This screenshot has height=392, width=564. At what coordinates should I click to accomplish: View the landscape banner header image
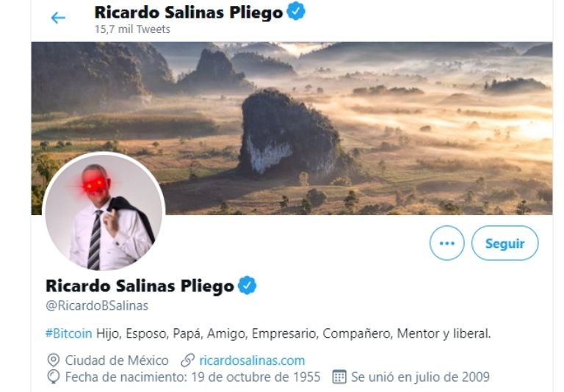(292, 128)
